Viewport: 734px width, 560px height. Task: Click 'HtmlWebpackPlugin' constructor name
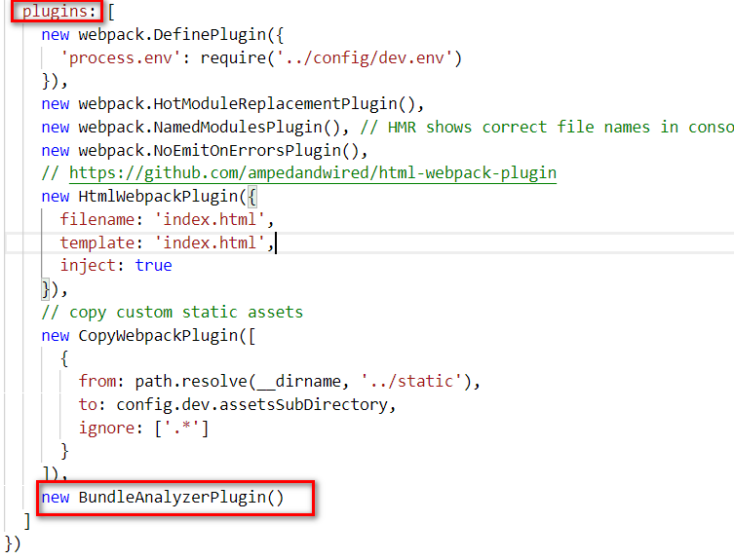pos(158,197)
